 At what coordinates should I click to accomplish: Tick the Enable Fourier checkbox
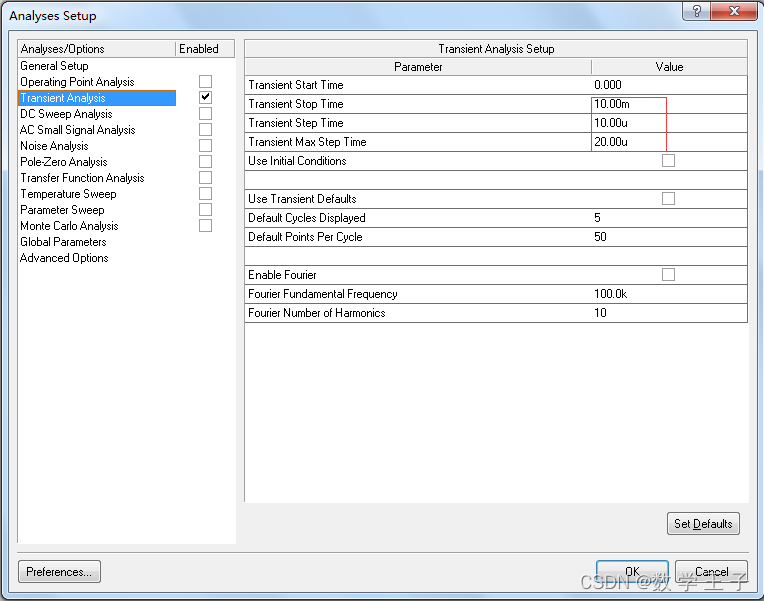668,274
